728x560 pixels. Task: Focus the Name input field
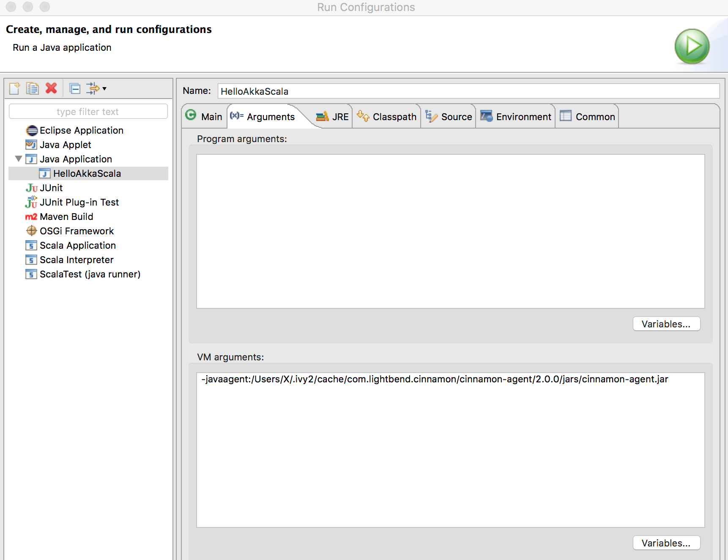click(468, 91)
